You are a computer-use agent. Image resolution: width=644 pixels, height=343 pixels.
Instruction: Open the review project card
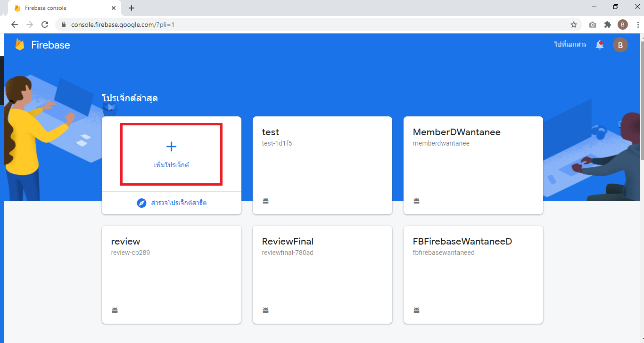click(x=172, y=275)
